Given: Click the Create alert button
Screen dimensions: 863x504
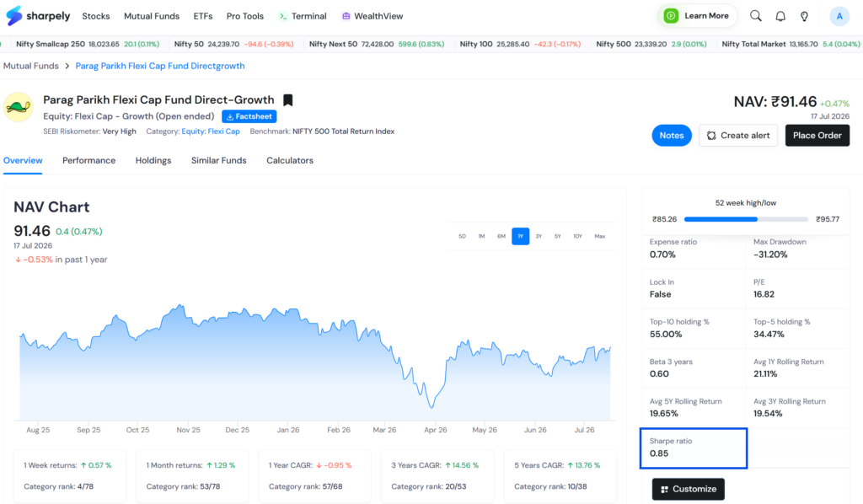Looking at the screenshot, I should click(x=738, y=136).
